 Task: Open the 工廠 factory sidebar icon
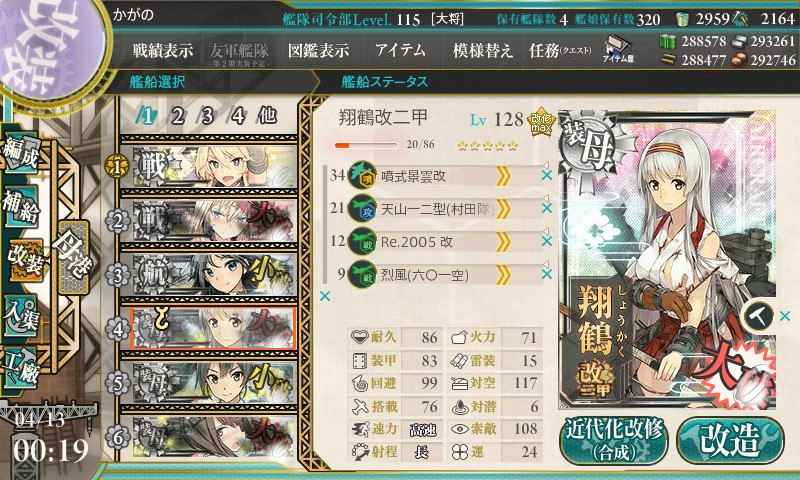tap(21, 368)
